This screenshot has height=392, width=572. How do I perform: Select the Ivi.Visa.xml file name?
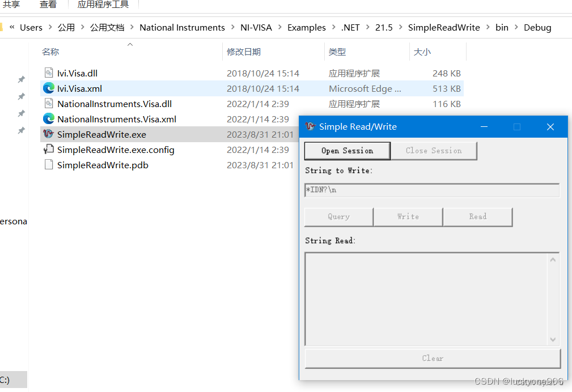(79, 88)
